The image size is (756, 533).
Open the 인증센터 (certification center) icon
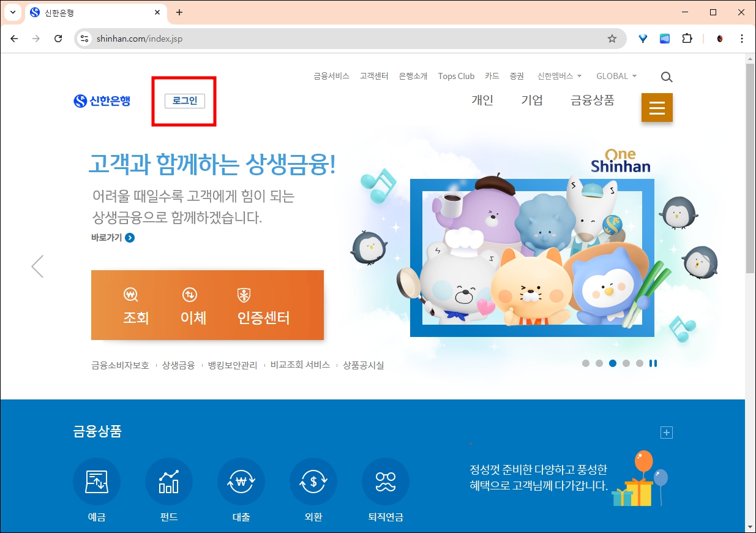tap(263, 306)
